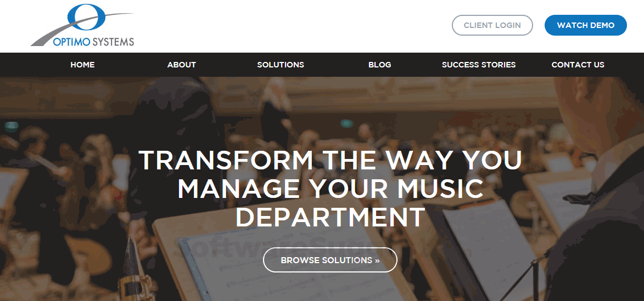Click the "Optimo Systems" logo text

click(x=93, y=42)
